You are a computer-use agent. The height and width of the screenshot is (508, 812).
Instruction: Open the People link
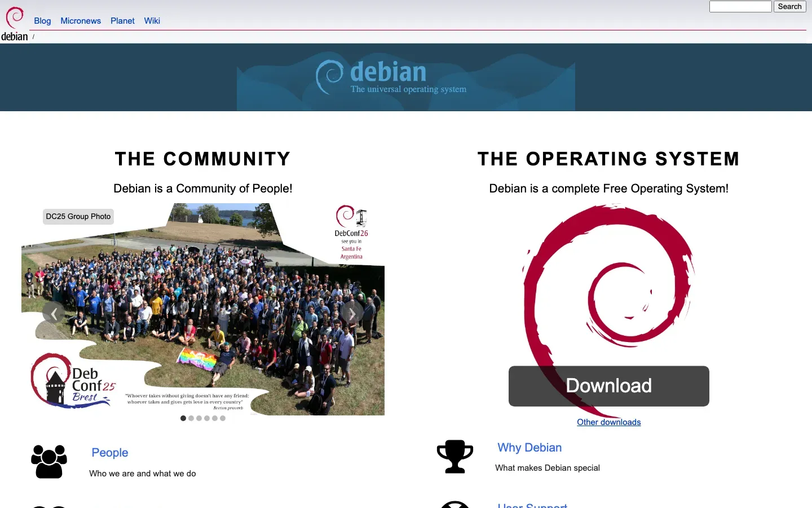tap(110, 453)
